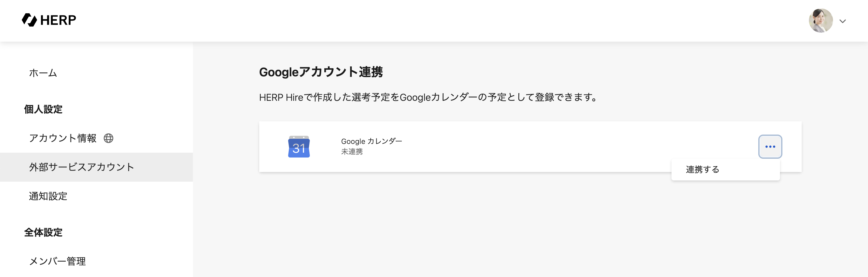Open 通知設定 from the sidebar
This screenshot has height=277, width=868.
point(48,196)
